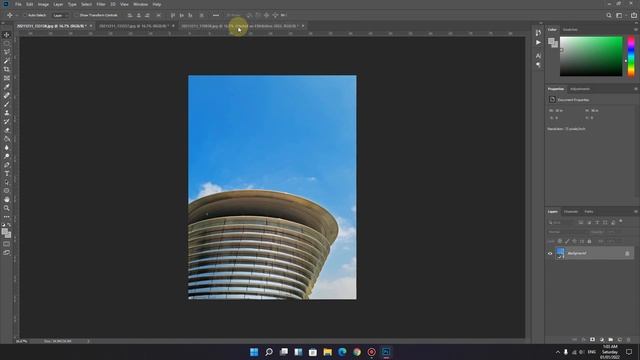Click the Background layer thumbnail
Image resolution: width=640 pixels, height=360 pixels.
(560, 253)
